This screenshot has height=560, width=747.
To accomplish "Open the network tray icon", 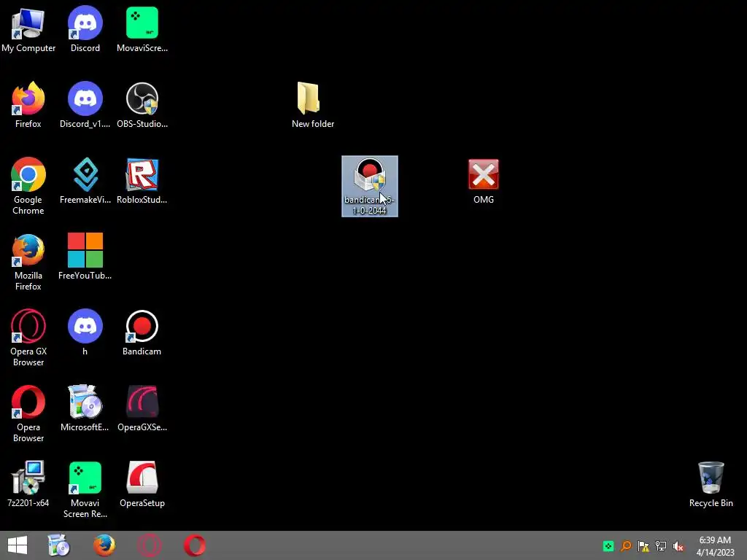I will (661, 546).
